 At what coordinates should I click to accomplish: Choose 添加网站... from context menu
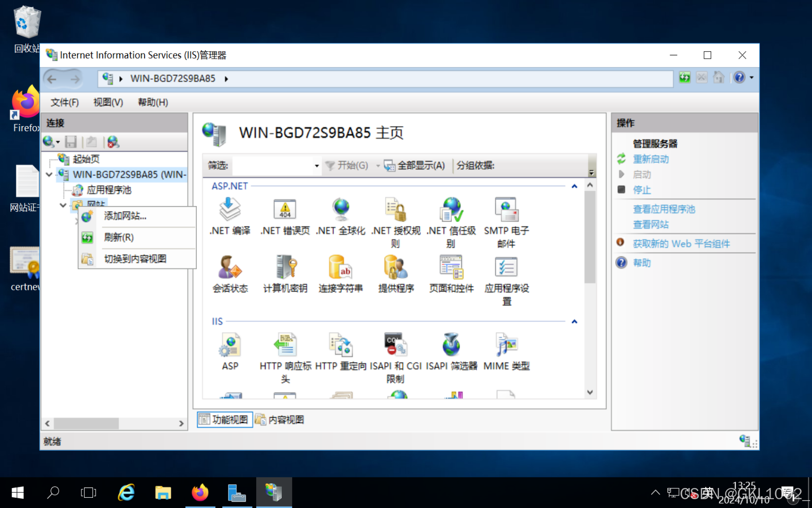[137, 216]
